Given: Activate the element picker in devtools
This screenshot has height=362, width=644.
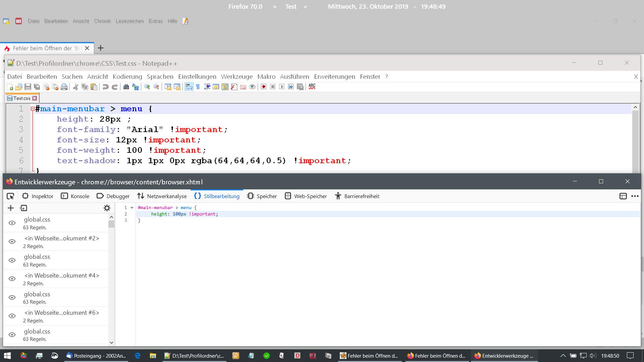Looking at the screenshot, I should tap(10, 196).
